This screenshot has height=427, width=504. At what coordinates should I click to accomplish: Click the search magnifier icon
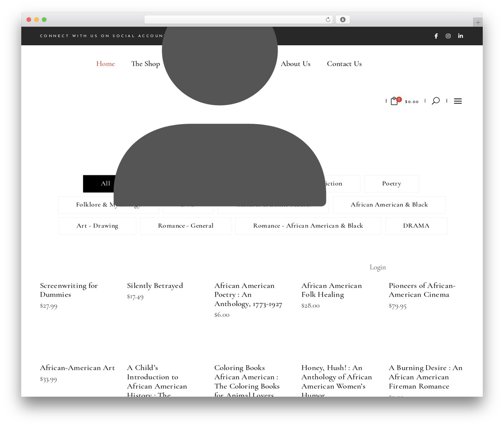(435, 101)
